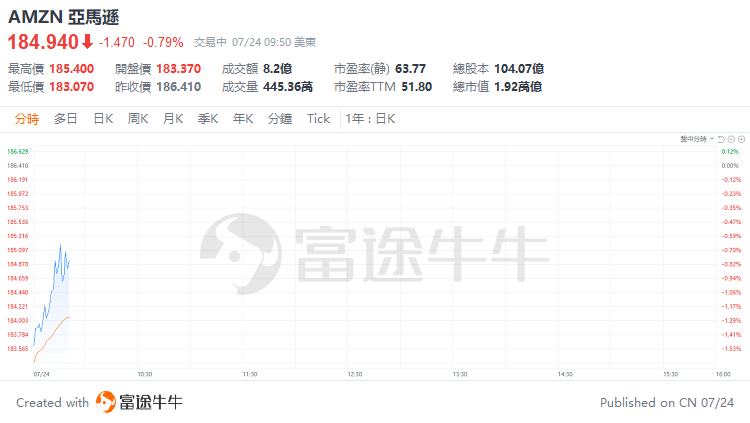The height and width of the screenshot is (423, 750).
Task: Click the 0.12% right-axis label
Action: pyautogui.click(x=730, y=151)
